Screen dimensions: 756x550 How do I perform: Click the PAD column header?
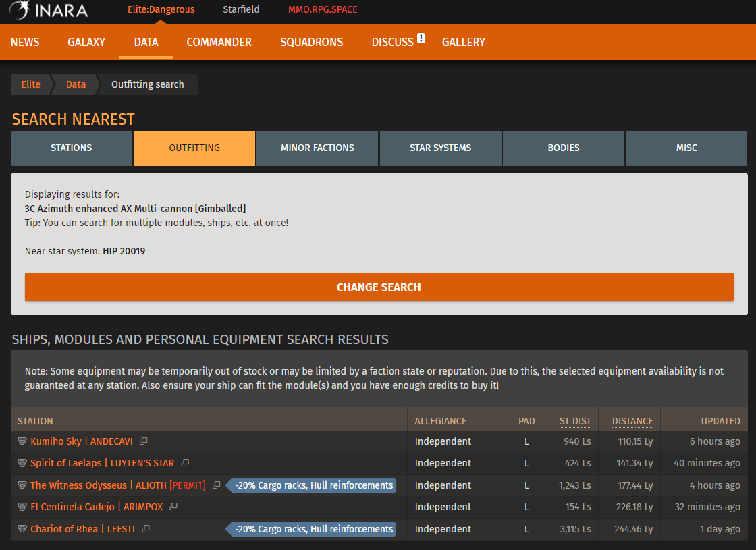click(x=526, y=421)
